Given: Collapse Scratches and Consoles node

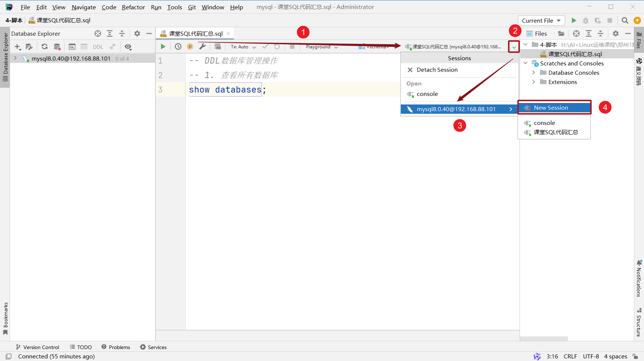Looking at the screenshot, I should pos(525,64).
